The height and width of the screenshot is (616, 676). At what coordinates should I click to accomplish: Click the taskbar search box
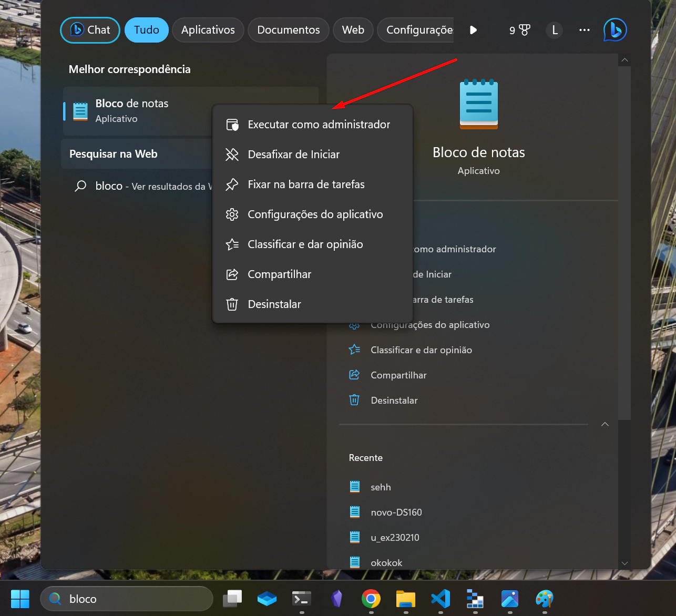point(126,599)
